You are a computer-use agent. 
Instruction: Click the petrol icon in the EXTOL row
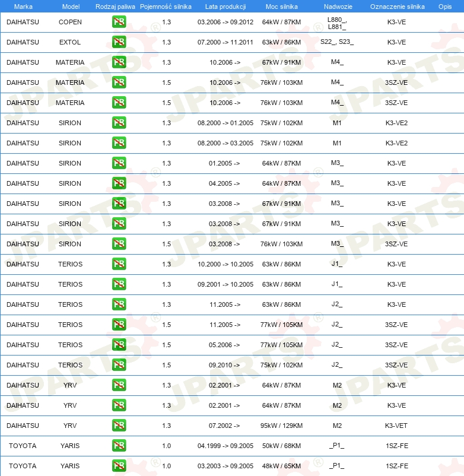pyautogui.click(x=119, y=42)
